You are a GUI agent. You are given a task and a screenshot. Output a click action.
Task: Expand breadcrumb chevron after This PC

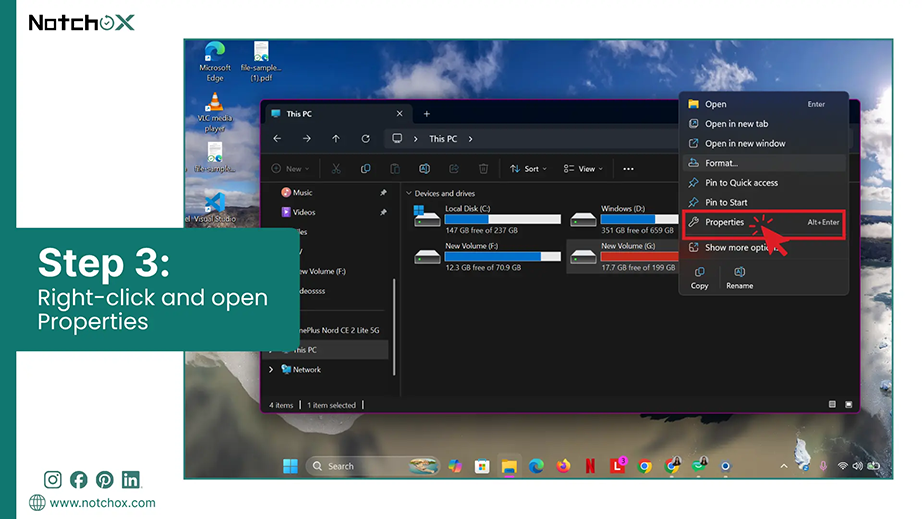pyautogui.click(x=470, y=139)
